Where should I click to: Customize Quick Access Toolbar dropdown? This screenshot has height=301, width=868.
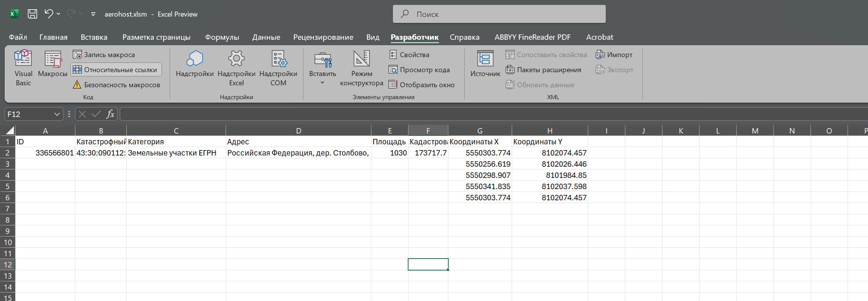tap(93, 14)
